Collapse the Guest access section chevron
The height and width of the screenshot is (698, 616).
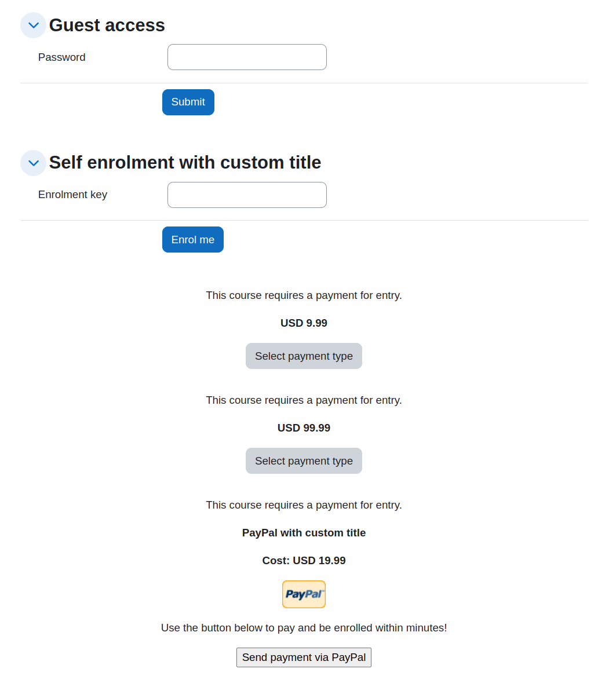coord(33,25)
